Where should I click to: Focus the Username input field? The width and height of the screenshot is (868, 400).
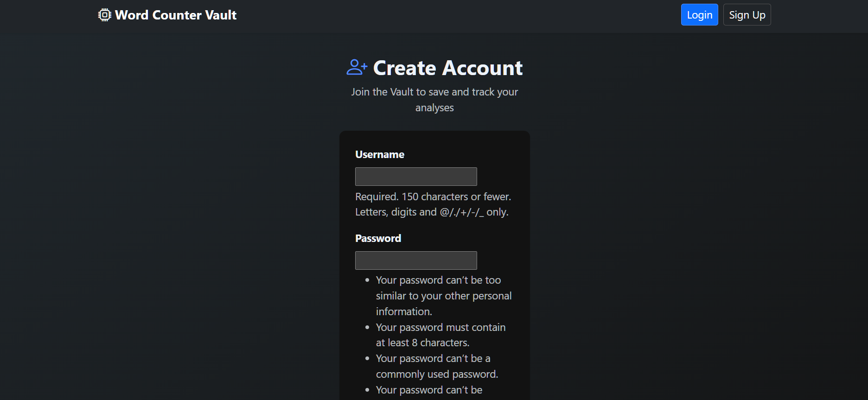[416, 177]
